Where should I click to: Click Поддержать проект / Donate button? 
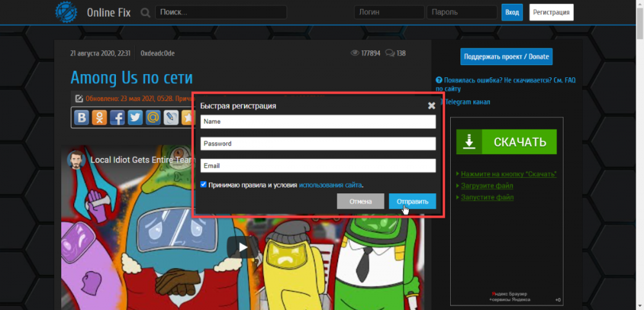point(506,57)
